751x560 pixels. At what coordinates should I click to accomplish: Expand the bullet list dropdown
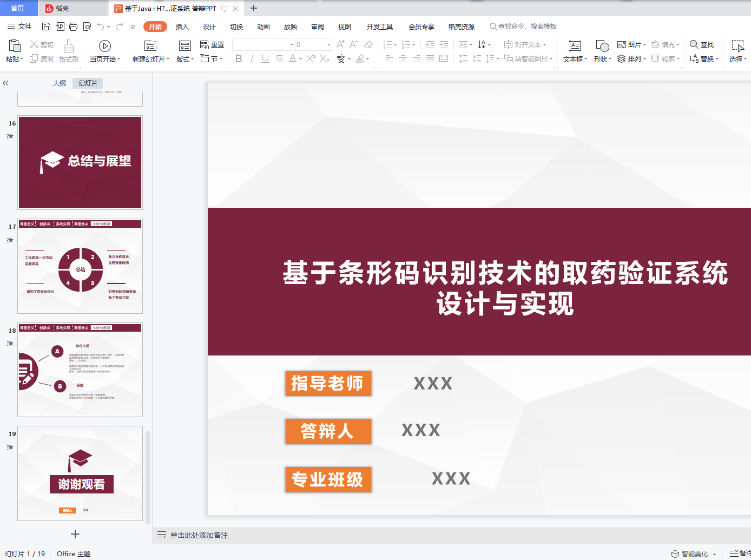pyautogui.click(x=395, y=44)
